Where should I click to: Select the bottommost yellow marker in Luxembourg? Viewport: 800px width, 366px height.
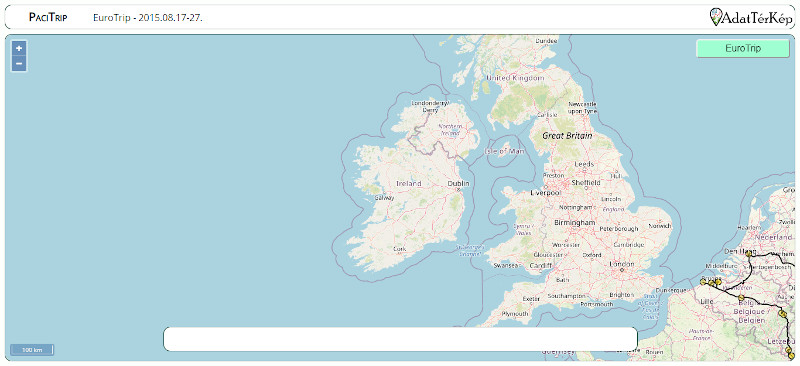tap(791, 355)
